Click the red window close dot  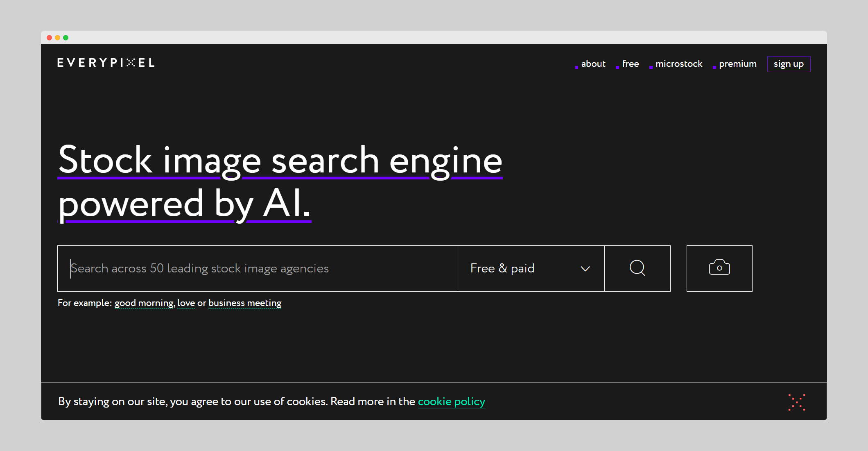coord(49,38)
